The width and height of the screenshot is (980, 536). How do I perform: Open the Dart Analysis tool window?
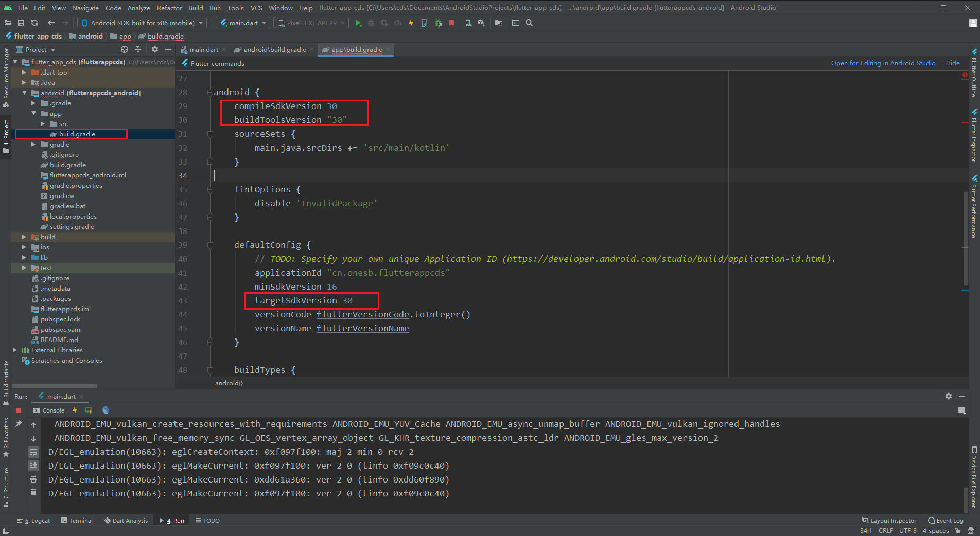[126, 521]
